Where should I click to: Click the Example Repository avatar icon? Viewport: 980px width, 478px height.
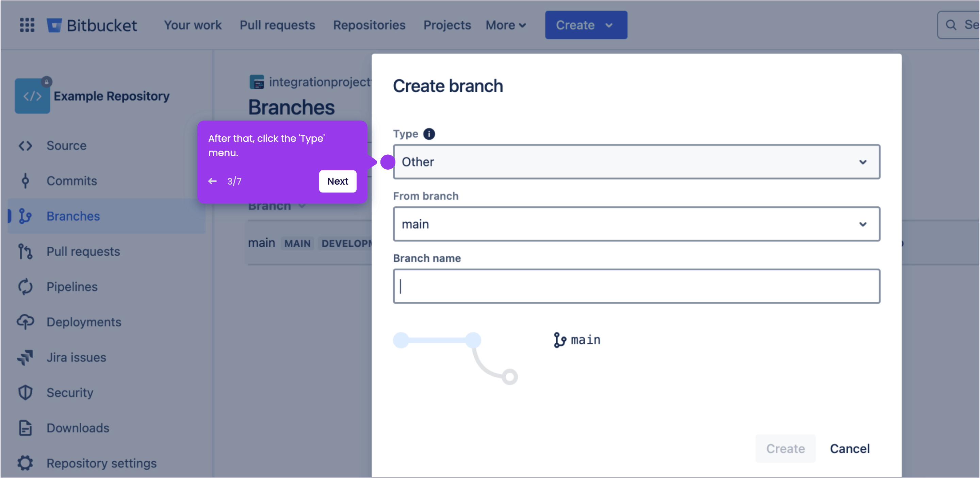(x=32, y=96)
